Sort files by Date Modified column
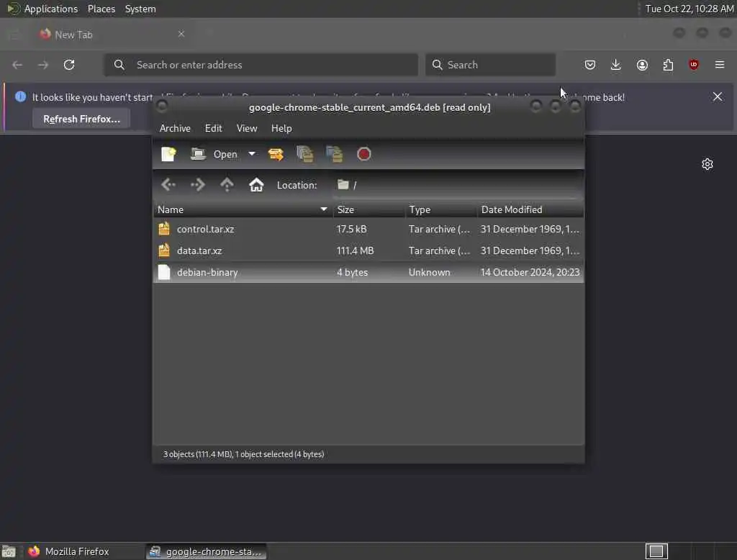 click(x=530, y=209)
